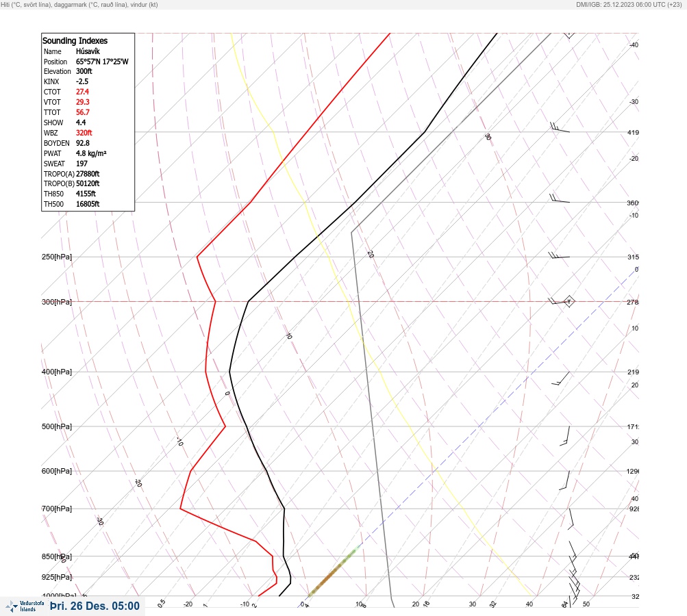Click the '925[hPa]' pressure label

coord(57,577)
